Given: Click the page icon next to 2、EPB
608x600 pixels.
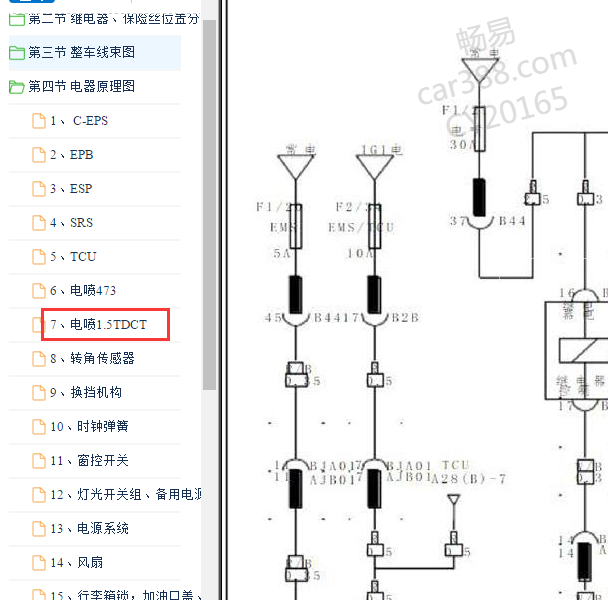Looking at the screenshot, I should pos(39,155).
